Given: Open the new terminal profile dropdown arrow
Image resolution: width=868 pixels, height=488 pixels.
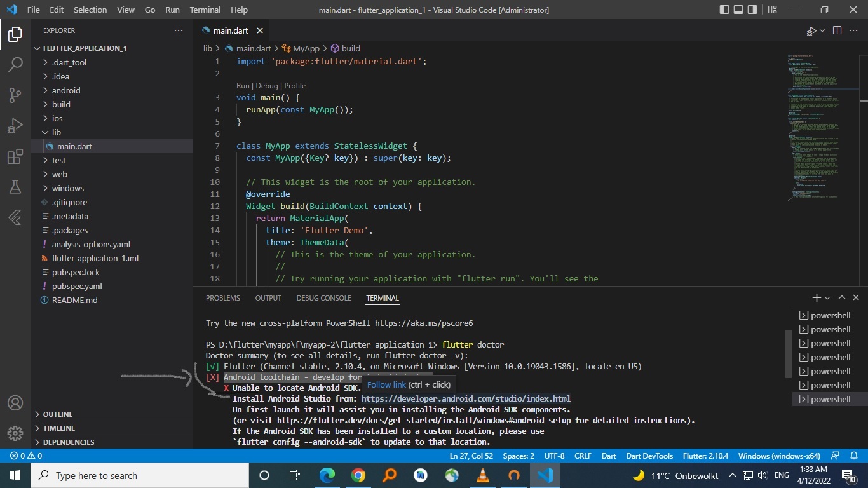Looking at the screenshot, I should (x=827, y=297).
